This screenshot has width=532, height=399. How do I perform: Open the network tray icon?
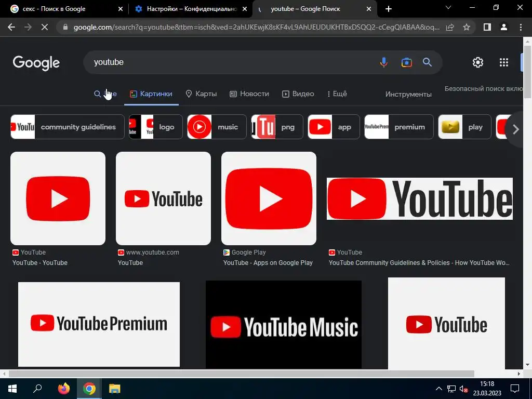(x=451, y=389)
